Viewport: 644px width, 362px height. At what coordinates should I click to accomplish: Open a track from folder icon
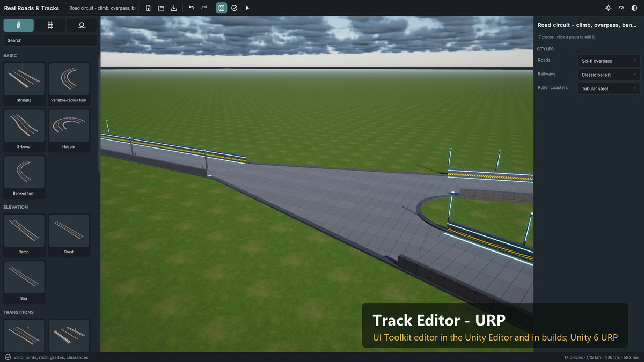coord(161,8)
